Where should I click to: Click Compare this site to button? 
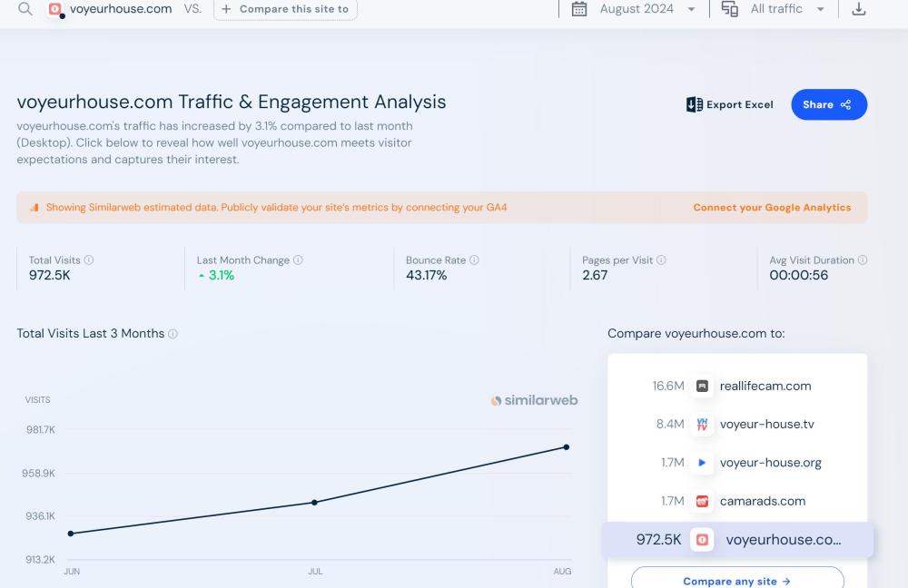[285, 9]
